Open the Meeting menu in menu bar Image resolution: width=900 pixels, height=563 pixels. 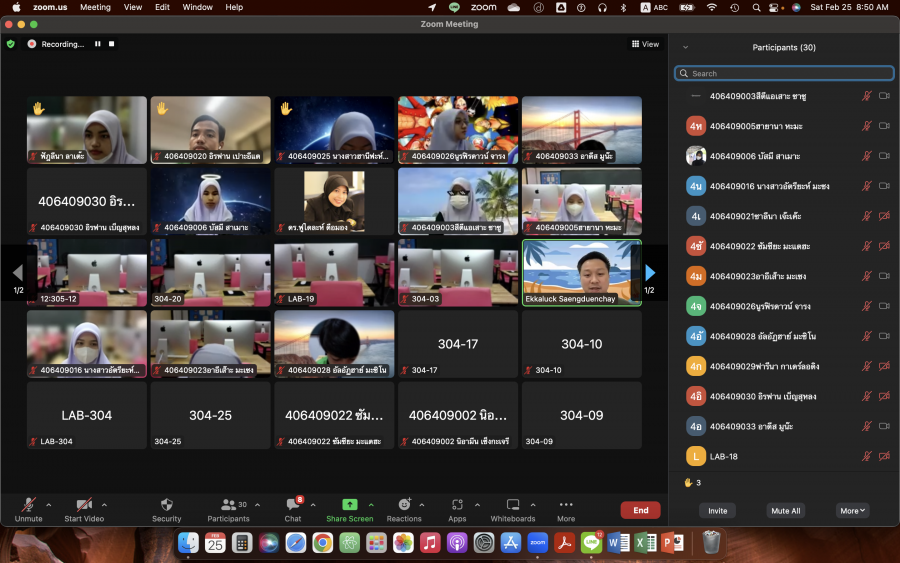pos(95,7)
